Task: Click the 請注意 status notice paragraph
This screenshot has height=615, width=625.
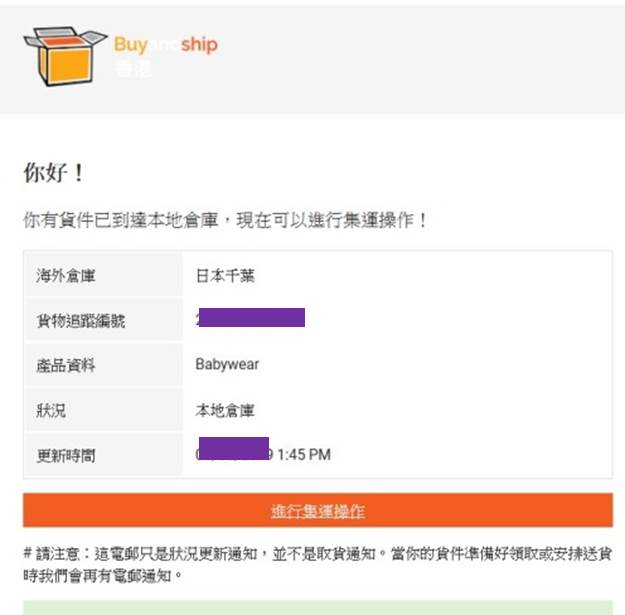Action: tap(318, 564)
